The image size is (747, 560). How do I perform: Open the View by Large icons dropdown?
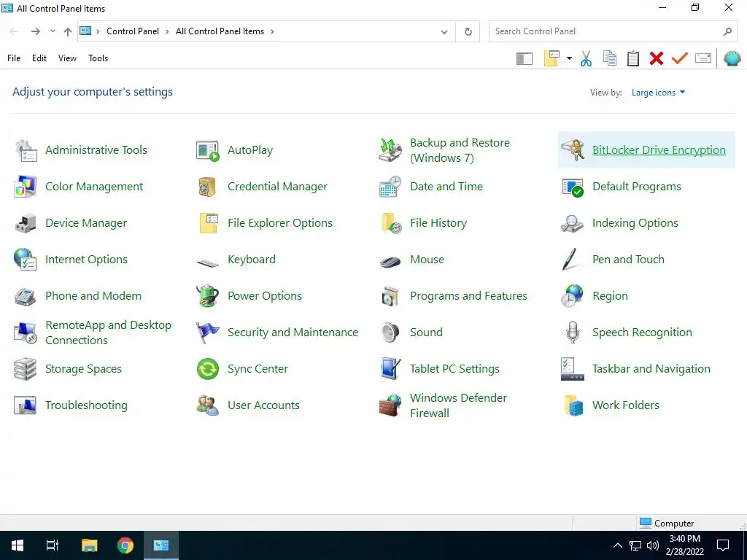pyautogui.click(x=659, y=93)
